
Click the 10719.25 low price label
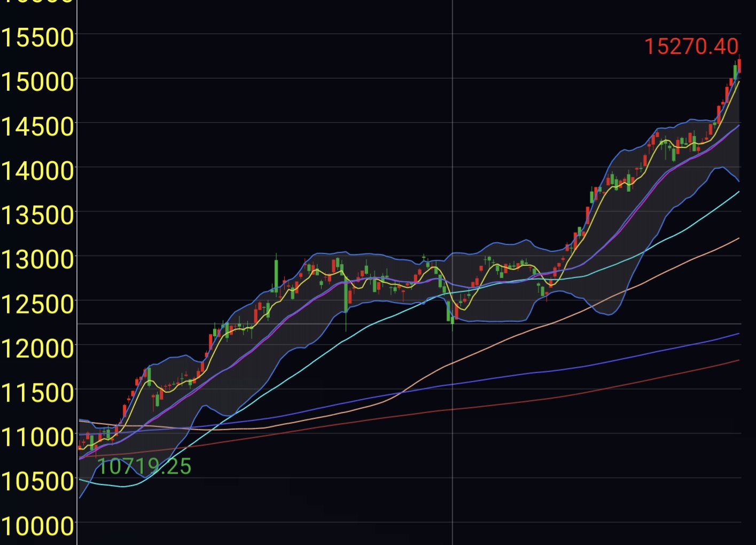click(144, 466)
